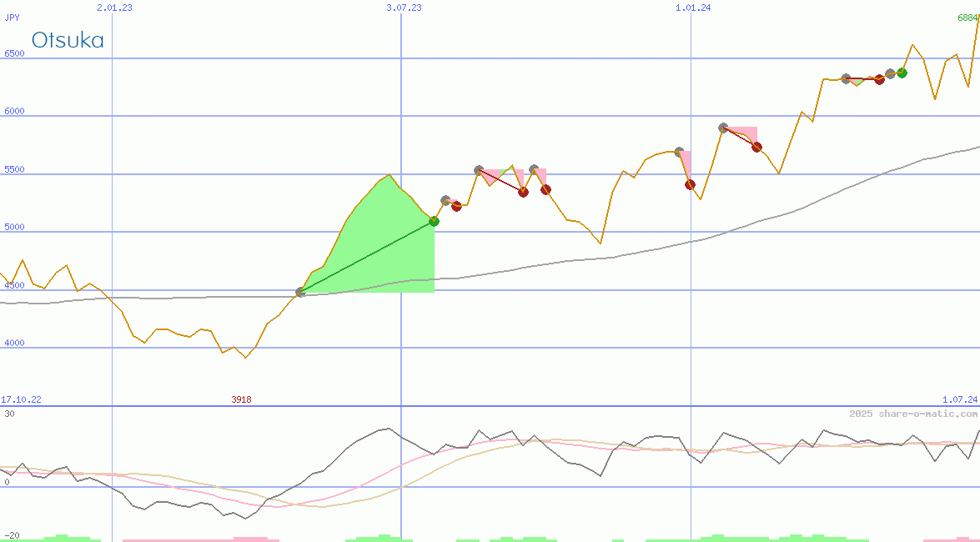Image resolution: width=980 pixels, height=542 pixels.
Task: Click the gray entry marker starting the green trade
Action: coord(300,293)
